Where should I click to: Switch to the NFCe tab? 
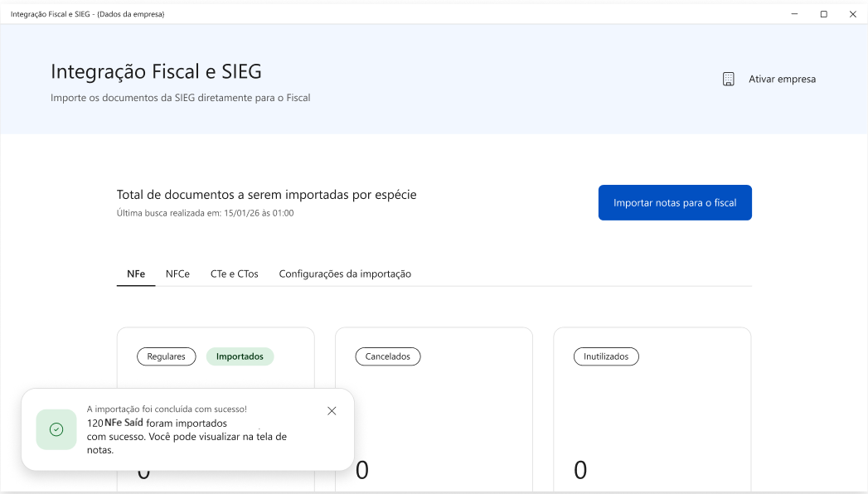(x=177, y=274)
